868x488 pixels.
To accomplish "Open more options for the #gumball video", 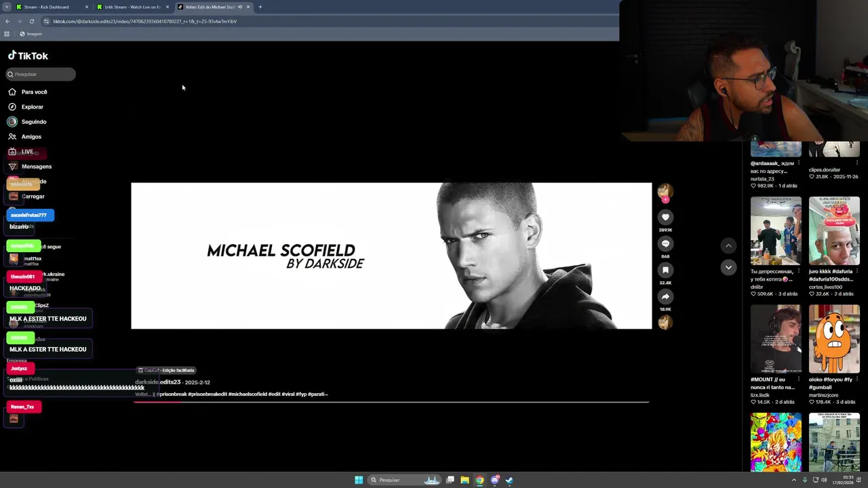I will 857,380.
